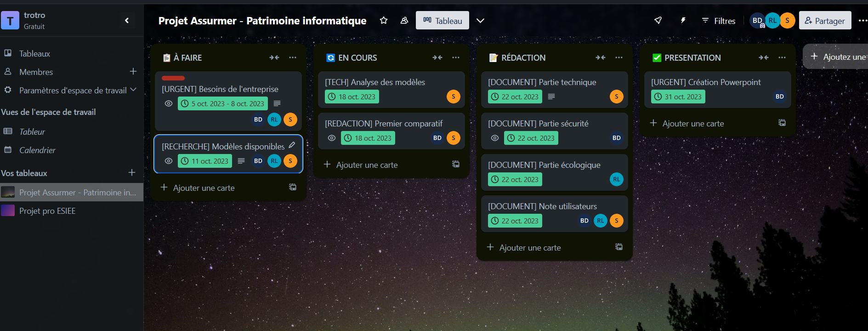The width and height of the screenshot is (868, 331).
Task: Collapse the RÉDACTION list
Action: 600,57
